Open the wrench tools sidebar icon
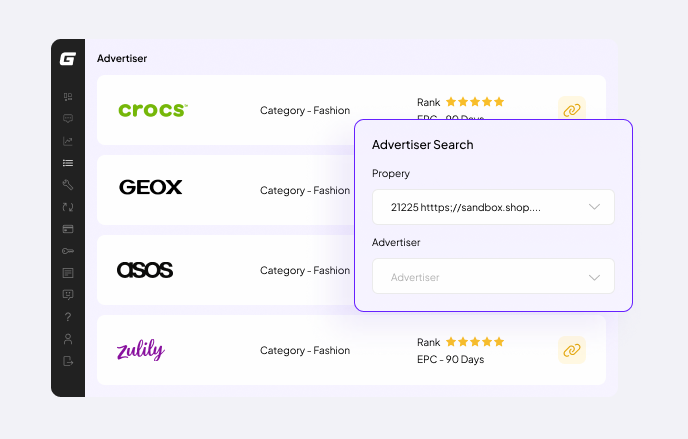The height and width of the screenshot is (439, 688). pyautogui.click(x=68, y=185)
